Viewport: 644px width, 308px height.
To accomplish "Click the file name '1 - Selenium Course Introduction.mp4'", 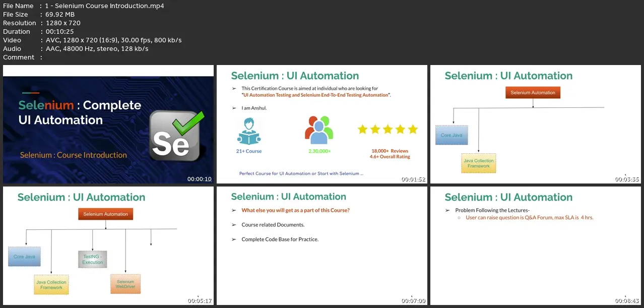I will 105,6.
